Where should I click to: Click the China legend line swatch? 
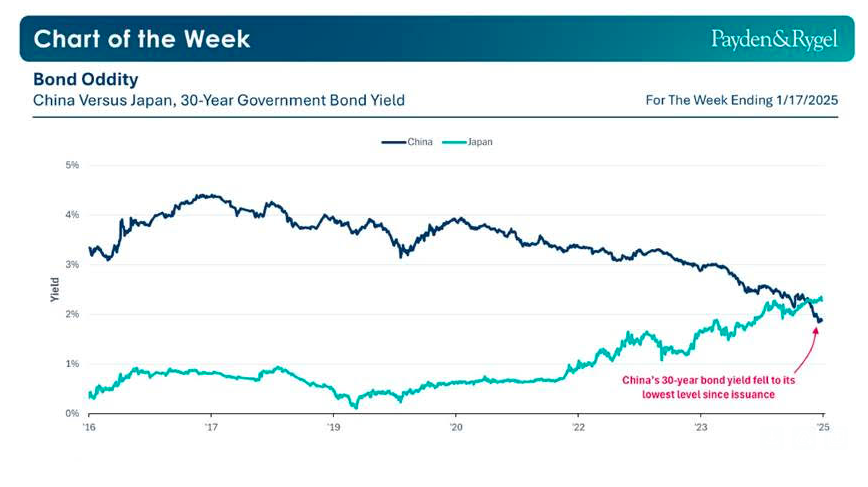pyautogui.click(x=393, y=142)
